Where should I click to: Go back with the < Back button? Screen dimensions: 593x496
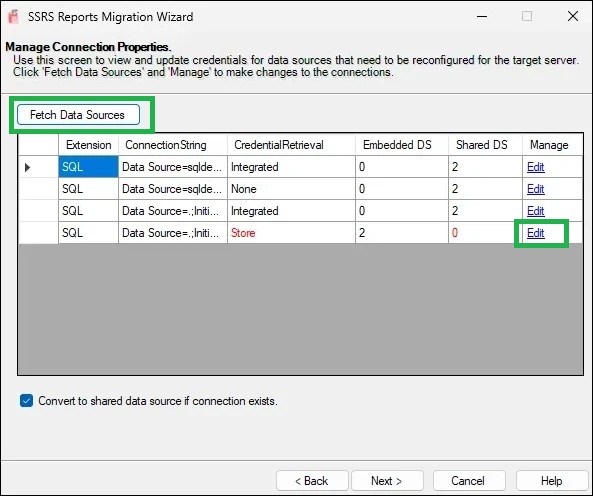pos(312,480)
